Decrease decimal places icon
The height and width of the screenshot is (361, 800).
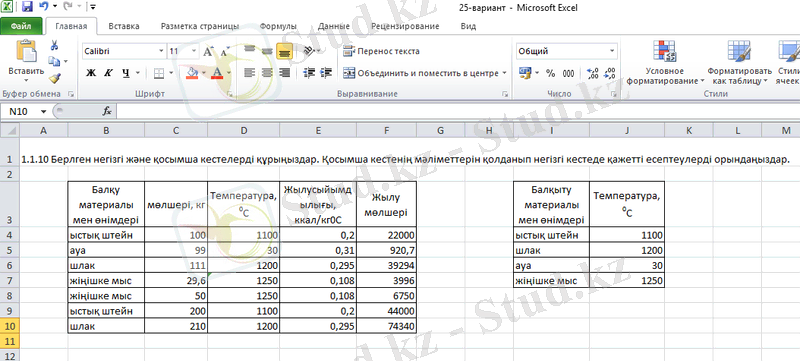[609, 73]
